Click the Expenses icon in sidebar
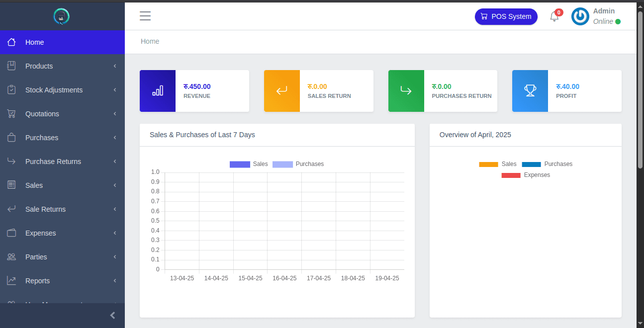 tap(11, 233)
